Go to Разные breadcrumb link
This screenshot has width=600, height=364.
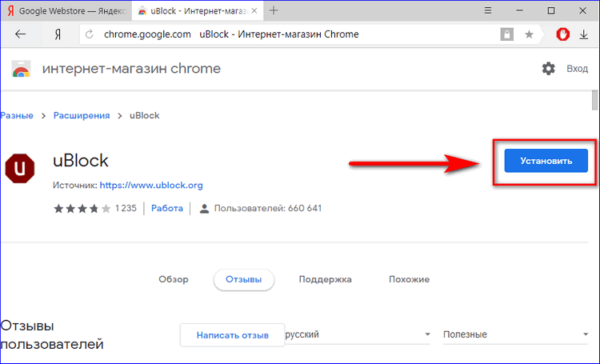click(17, 115)
